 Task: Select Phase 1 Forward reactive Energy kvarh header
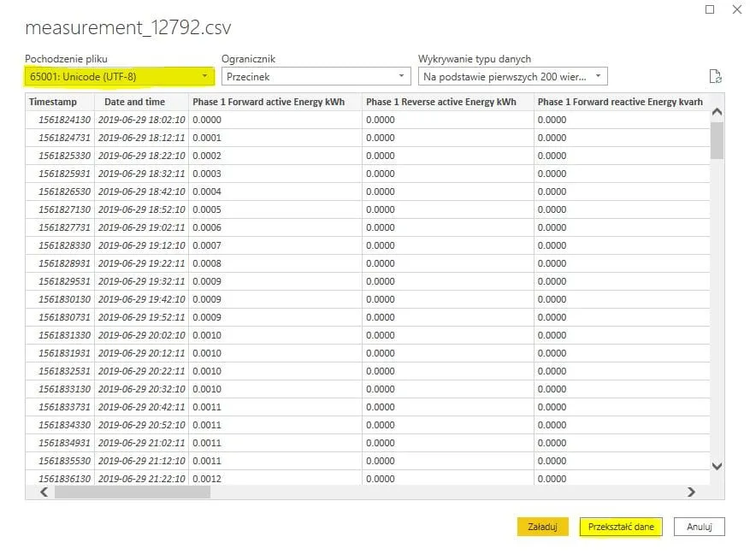[x=622, y=102]
